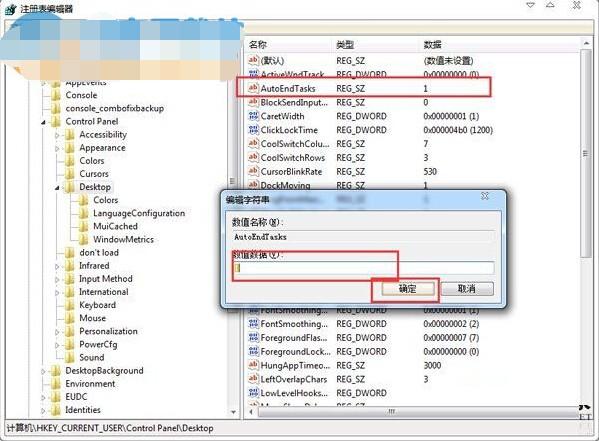Click the tree pane scroll-down arrow
The width and height of the screenshot is (599, 441).
point(233,412)
